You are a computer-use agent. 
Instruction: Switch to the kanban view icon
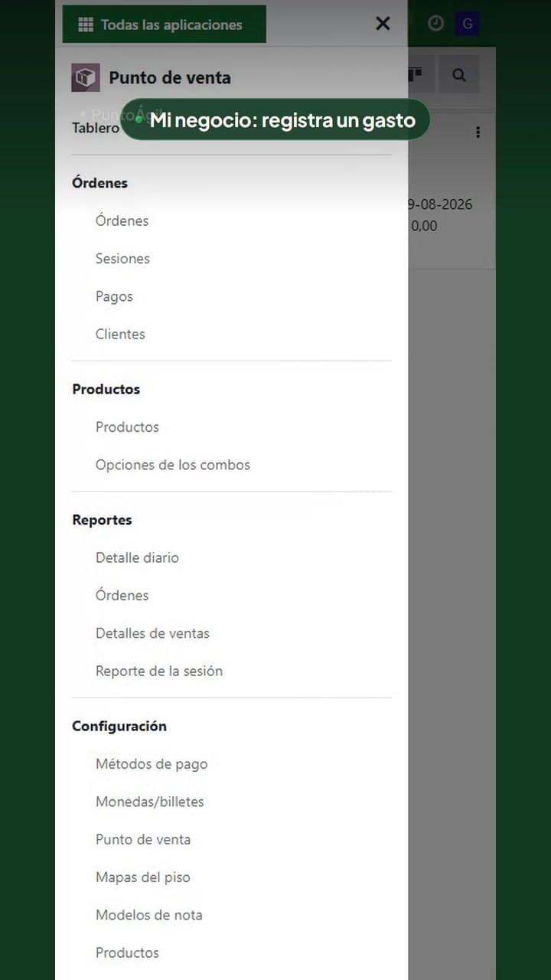[x=416, y=74]
